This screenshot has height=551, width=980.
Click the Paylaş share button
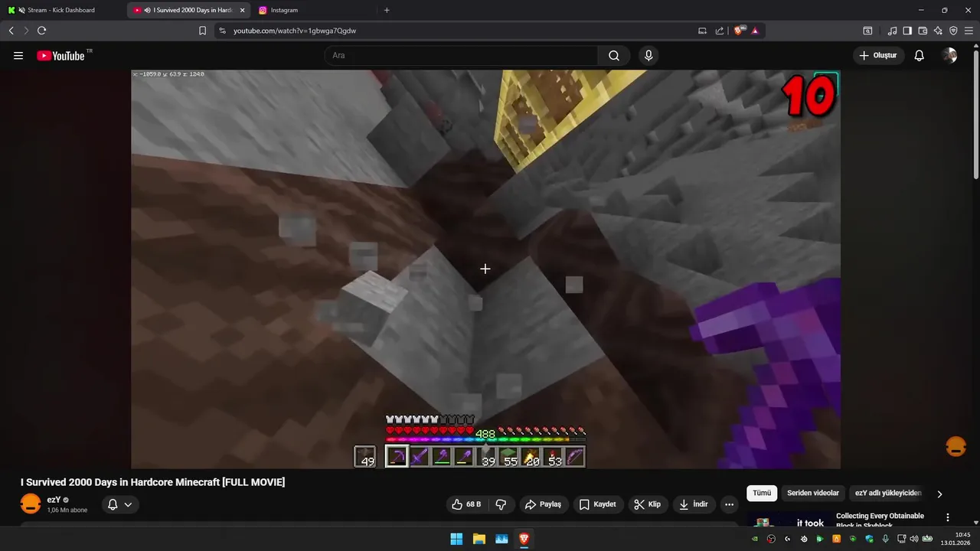click(x=543, y=504)
